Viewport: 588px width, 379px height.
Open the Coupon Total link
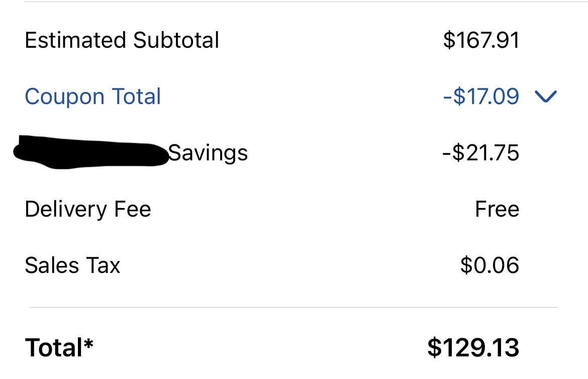tap(92, 97)
